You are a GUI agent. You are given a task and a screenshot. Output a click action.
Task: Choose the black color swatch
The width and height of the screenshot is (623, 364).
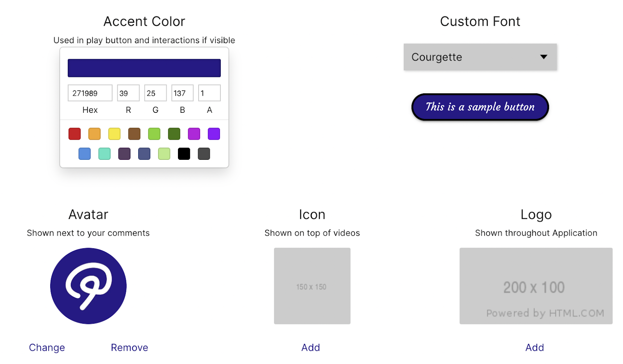pos(184,154)
